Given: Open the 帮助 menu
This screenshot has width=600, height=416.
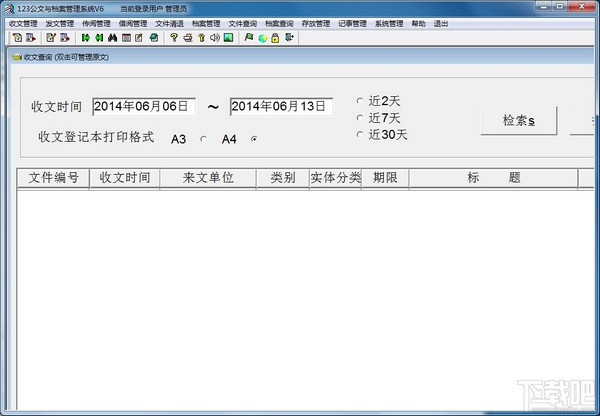Looking at the screenshot, I should click(x=419, y=24).
